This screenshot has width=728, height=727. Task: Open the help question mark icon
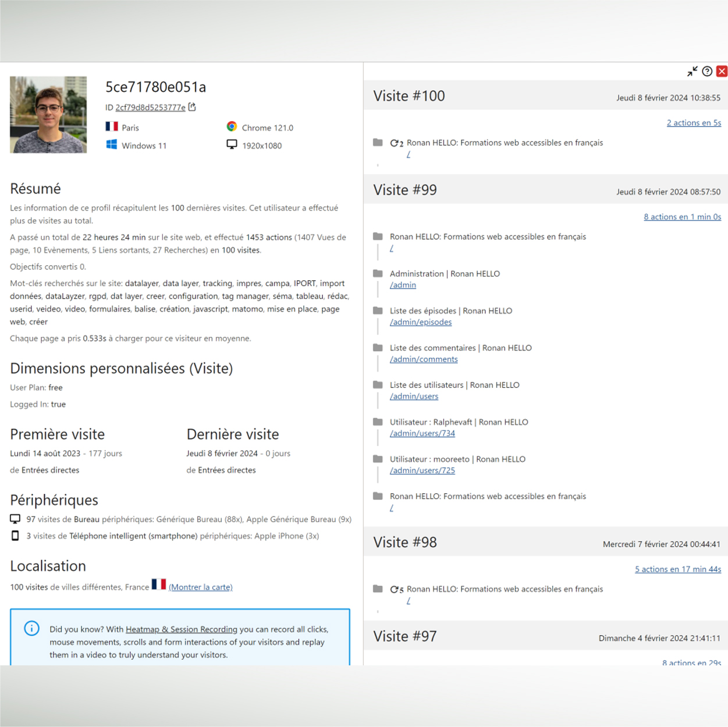[x=707, y=72]
